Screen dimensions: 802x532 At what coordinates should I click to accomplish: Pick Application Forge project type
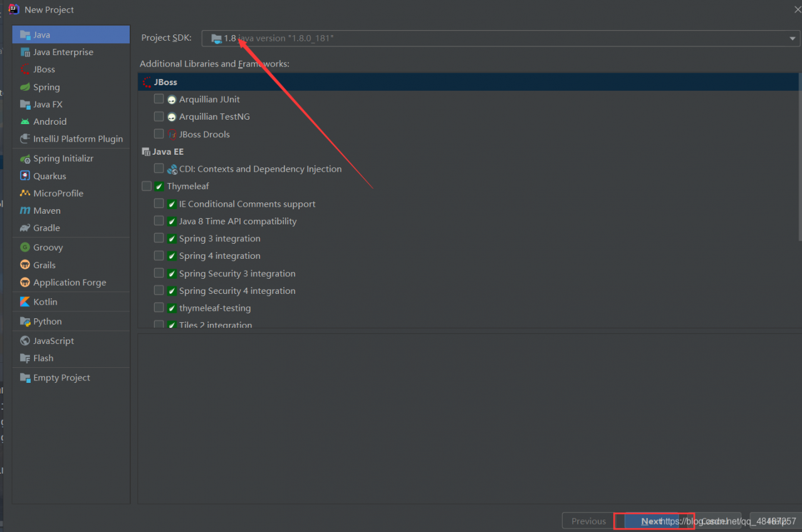pos(71,283)
